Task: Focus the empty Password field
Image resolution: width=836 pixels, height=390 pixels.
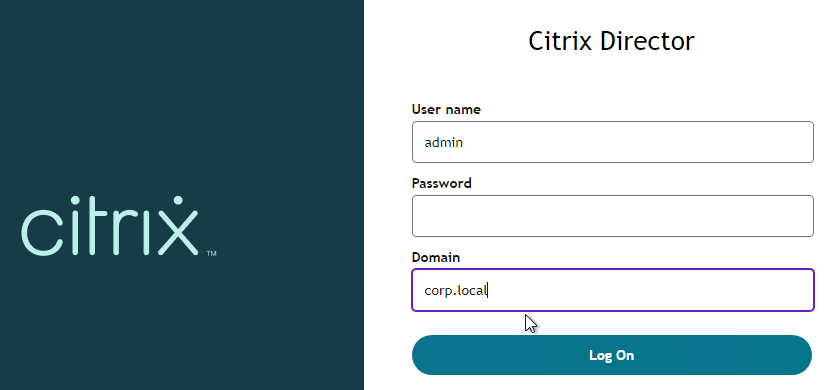Action: (x=613, y=216)
